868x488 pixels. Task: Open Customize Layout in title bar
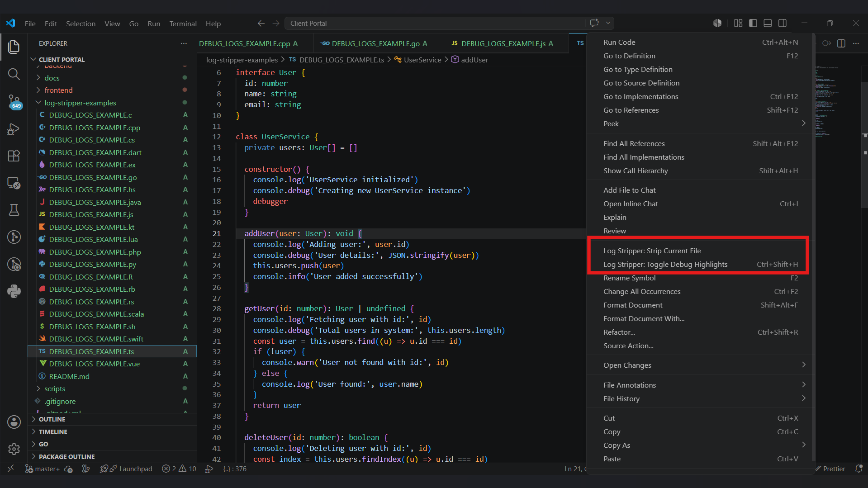click(x=738, y=23)
